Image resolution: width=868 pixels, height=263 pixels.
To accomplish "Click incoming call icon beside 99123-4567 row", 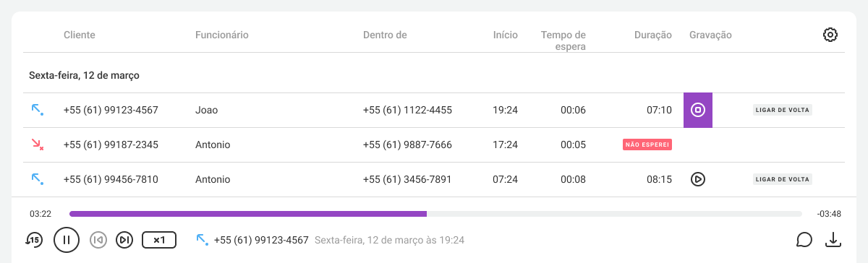I will [x=38, y=110].
